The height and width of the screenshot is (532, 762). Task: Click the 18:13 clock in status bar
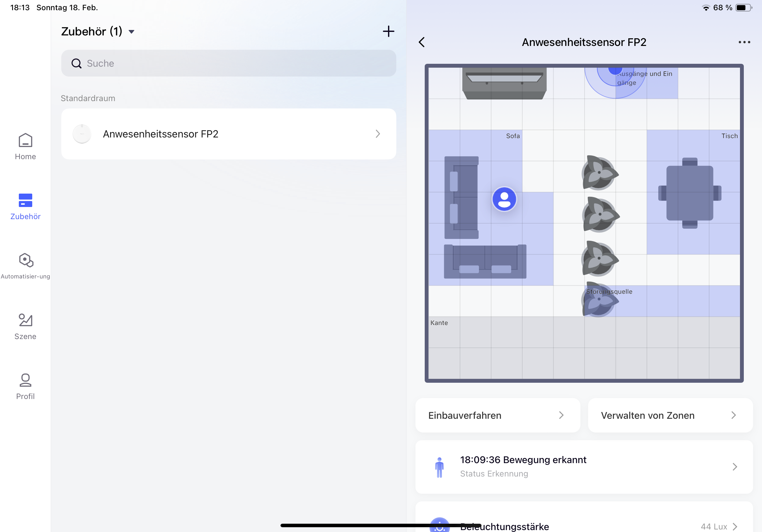pyautogui.click(x=20, y=8)
